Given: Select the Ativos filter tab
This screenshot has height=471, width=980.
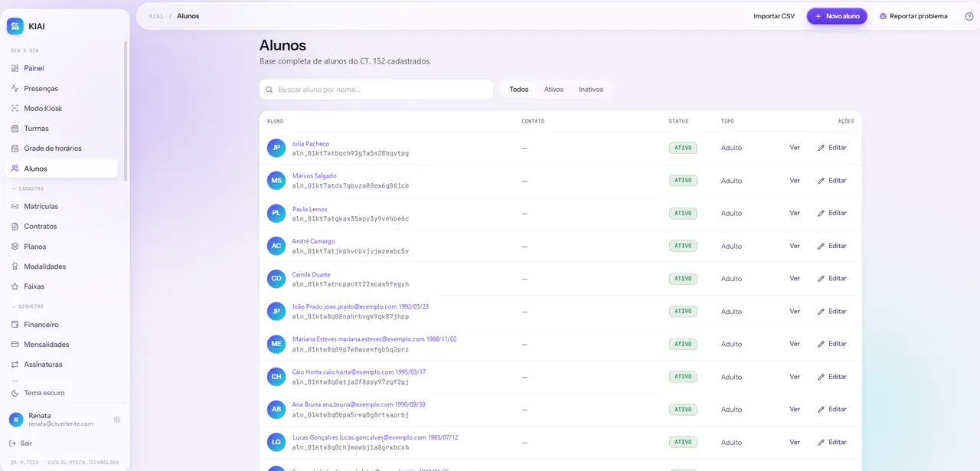Looking at the screenshot, I should (554, 90).
